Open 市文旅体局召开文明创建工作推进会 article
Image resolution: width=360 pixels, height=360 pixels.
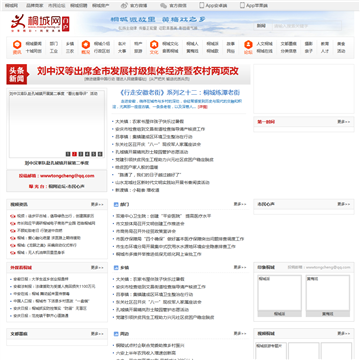(150, 224)
